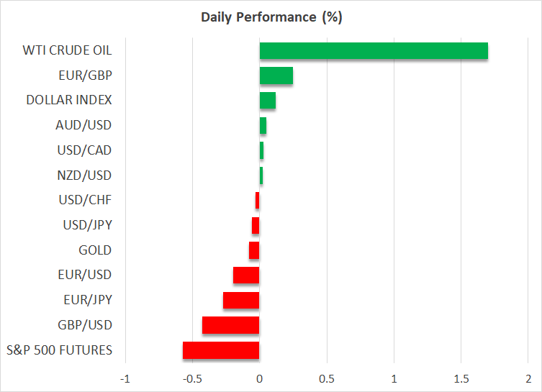Select the Gold red bar
542x392 pixels.
click(254, 250)
